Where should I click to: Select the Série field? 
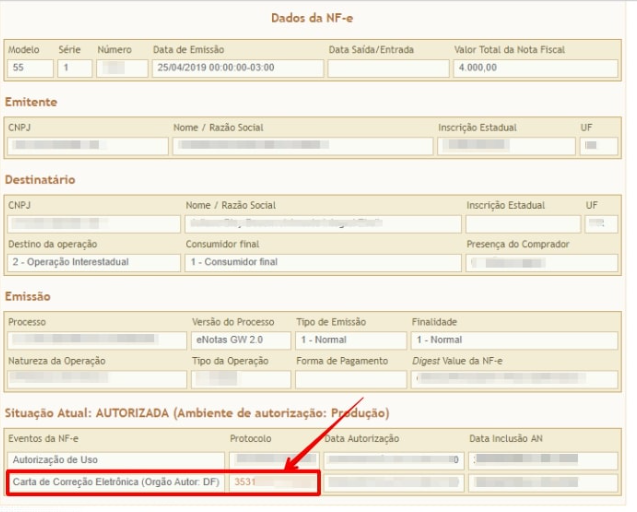tap(74, 68)
